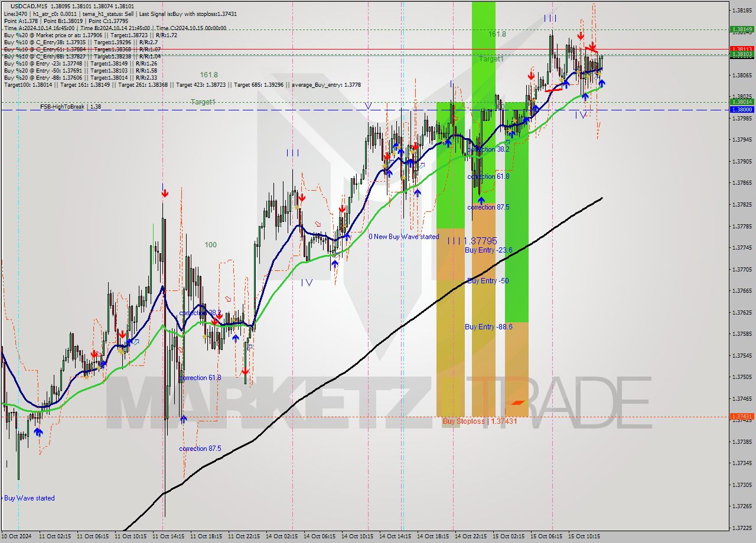Image resolution: width=756 pixels, height=543 pixels.
Task: Click Buy %20 @ Market price line
Action: tap(90, 35)
